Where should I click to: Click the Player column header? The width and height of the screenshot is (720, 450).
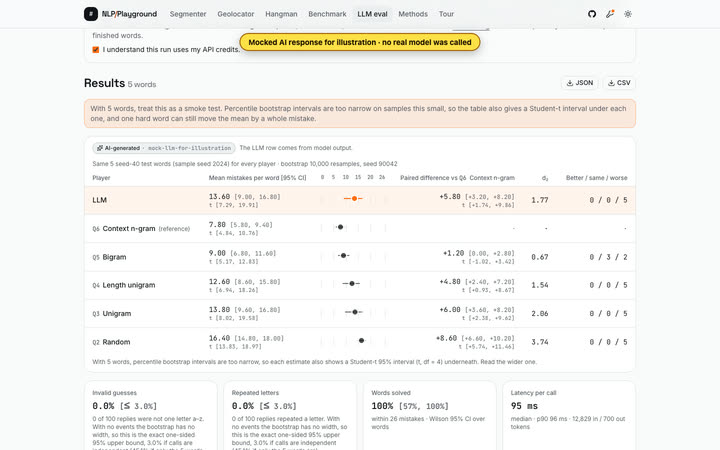[x=101, y=178]
